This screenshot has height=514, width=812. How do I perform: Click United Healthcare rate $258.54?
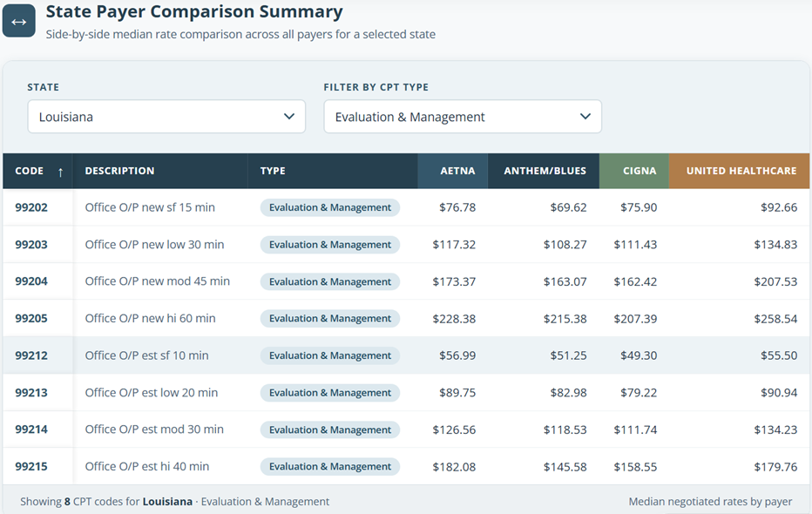pyautogui.click(x=775, y=319)
